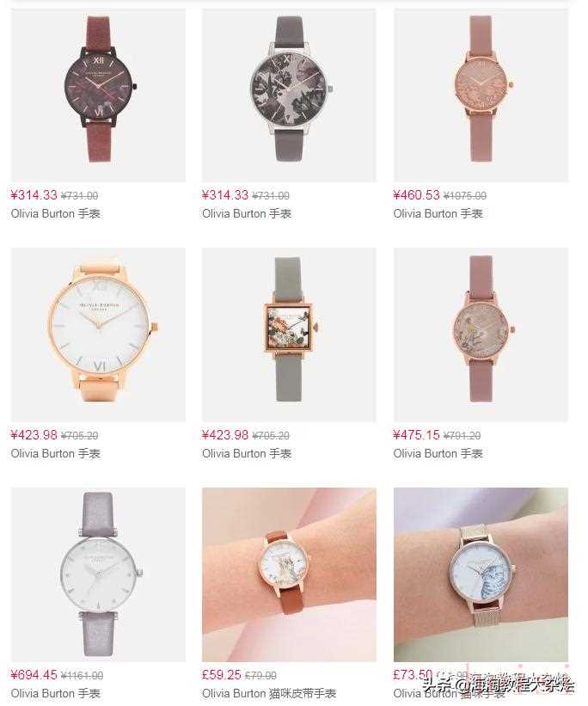View the bird dial pink strap watch
This screenshot has width=588, height=706.
tap(481, 335)
